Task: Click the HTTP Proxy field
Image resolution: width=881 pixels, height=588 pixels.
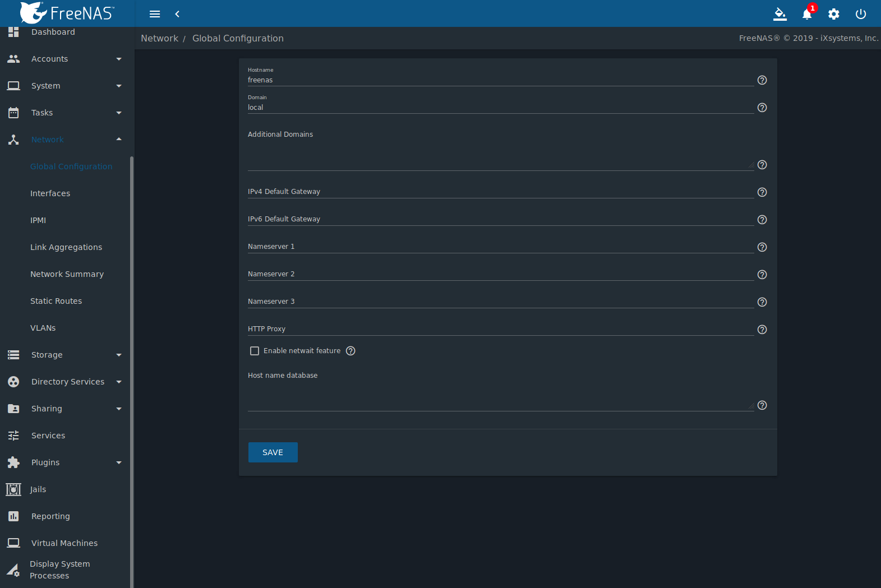Action: pos(501,330)
